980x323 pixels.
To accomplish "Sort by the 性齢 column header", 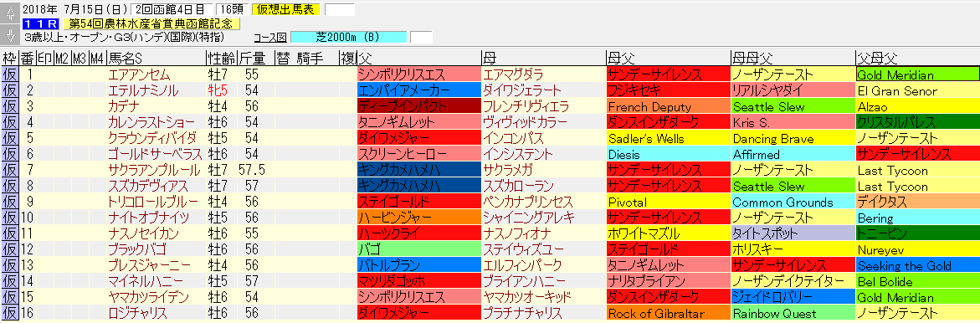I will [221, 59].
